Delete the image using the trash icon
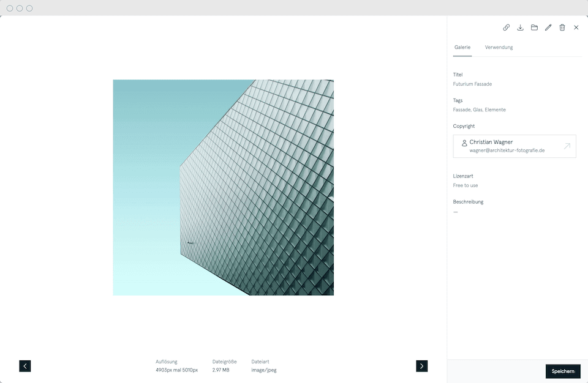The image size is (588, 383). (562, 28)
